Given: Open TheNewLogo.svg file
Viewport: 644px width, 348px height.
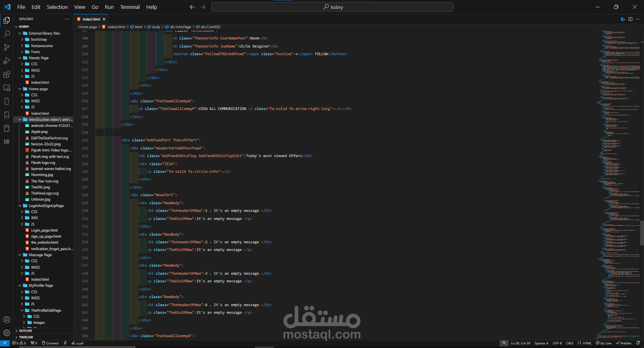Looking at the screenshot, I should click(x=44, y=193).
